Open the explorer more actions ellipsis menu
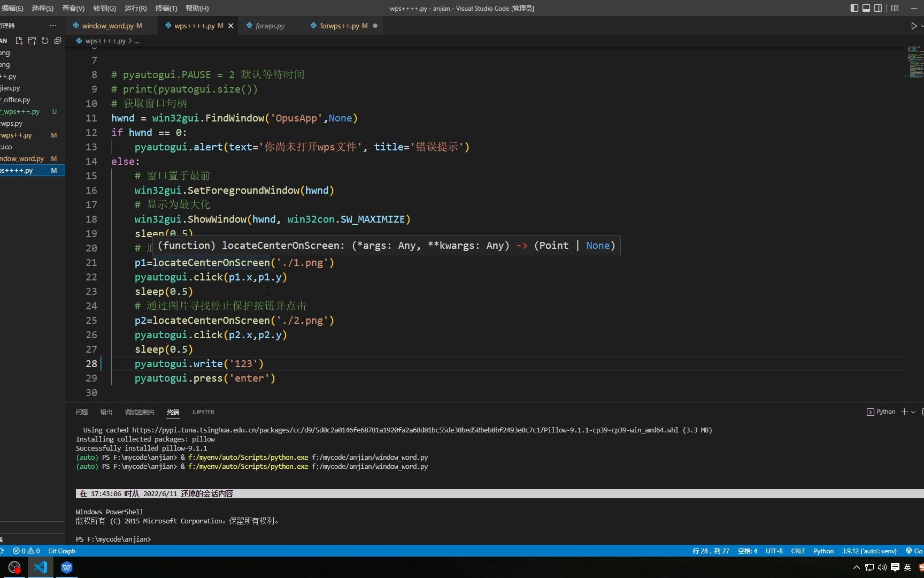Viewport: 924px width, 578px height. [x=52, y=26]
